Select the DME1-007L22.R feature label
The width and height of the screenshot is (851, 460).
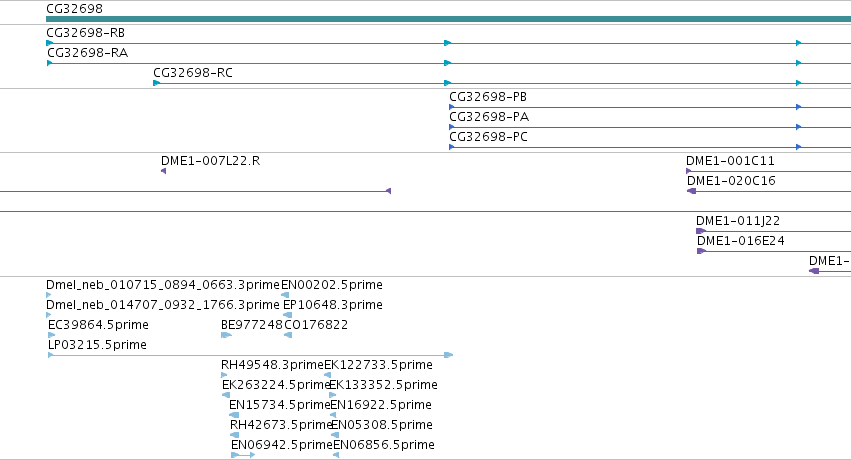[x=211, y=161]
